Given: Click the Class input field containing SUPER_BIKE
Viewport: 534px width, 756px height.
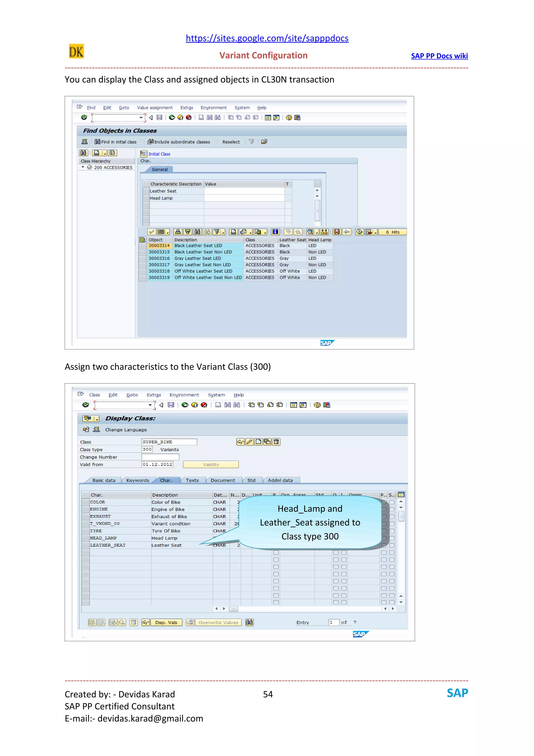Looking at the screenshot, I should point(169,442).
